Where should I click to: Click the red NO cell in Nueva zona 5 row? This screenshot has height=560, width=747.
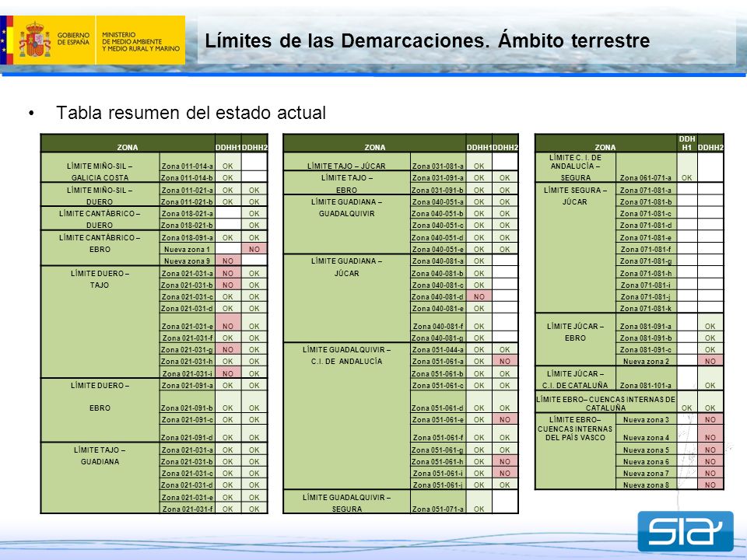coord(710,449)
